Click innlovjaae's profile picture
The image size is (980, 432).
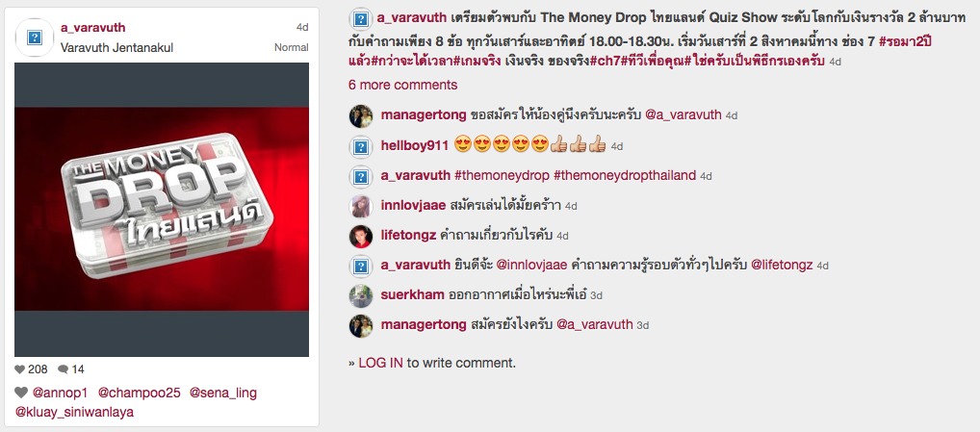pyautogui.click(x=361, y=206)
